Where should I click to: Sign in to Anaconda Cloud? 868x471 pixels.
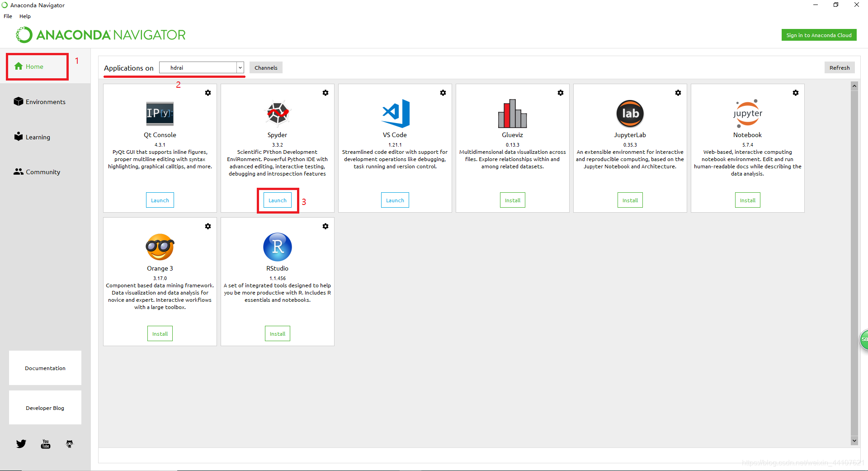point(819,35)
